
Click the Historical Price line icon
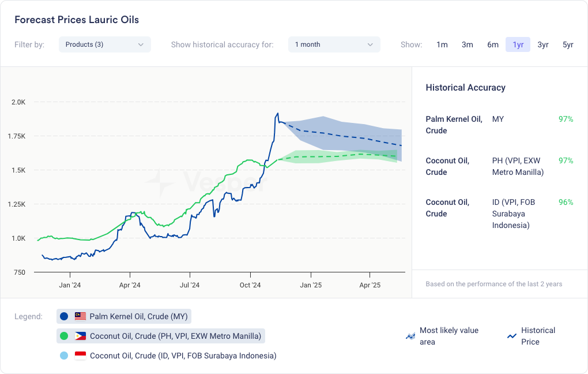point(511,336)
